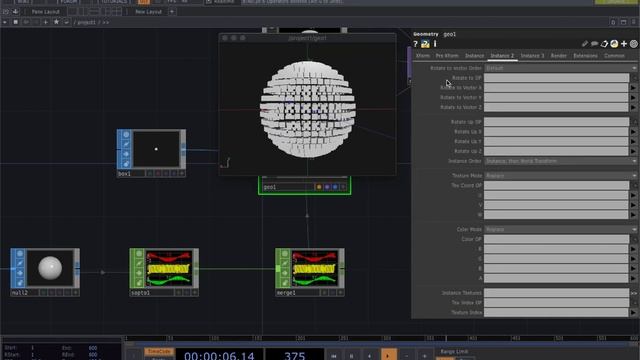Select the merge1 node viewer thumbnail
The image size is (640, 360).
coord(315,268)
